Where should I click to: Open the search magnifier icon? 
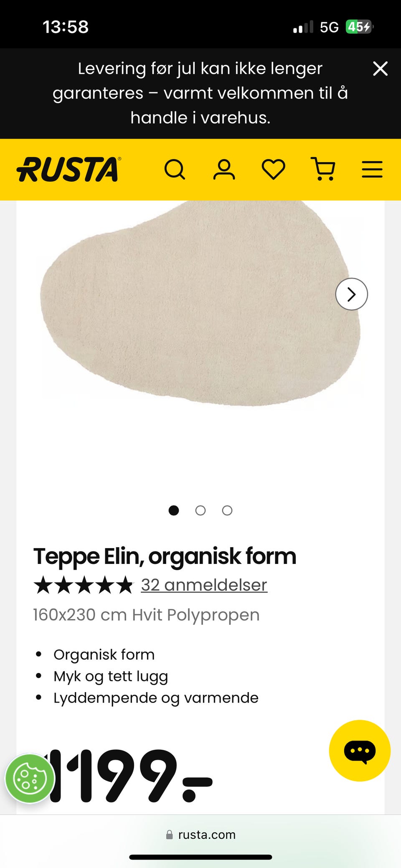pos(175,170)
